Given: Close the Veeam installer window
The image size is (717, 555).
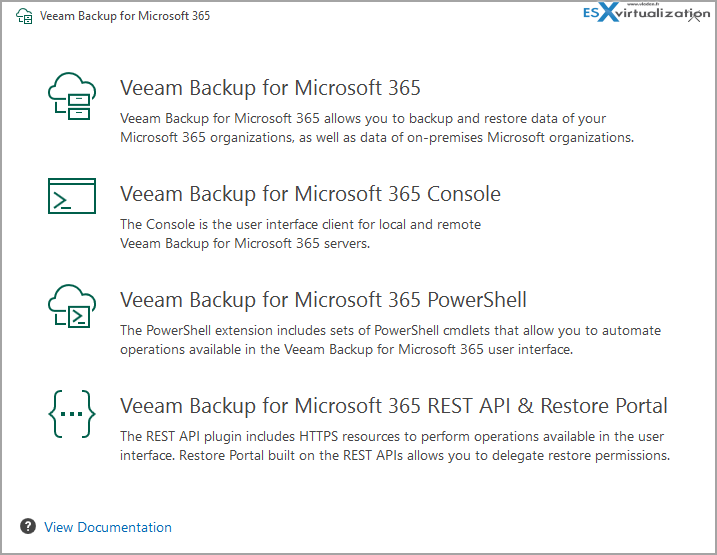Looking at the screenshot, I should click(x=695, y=16).
